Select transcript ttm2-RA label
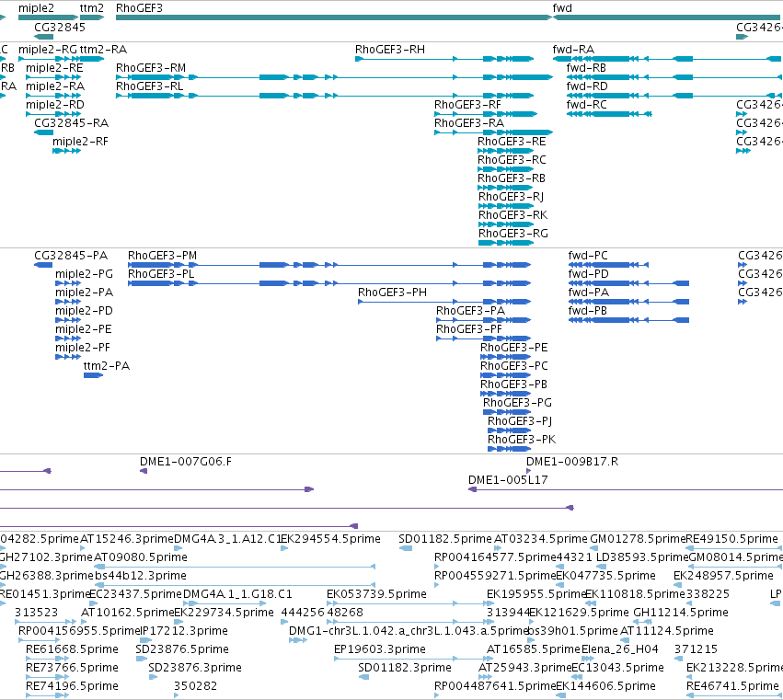783x700 pixels. [x=103, y=50]
